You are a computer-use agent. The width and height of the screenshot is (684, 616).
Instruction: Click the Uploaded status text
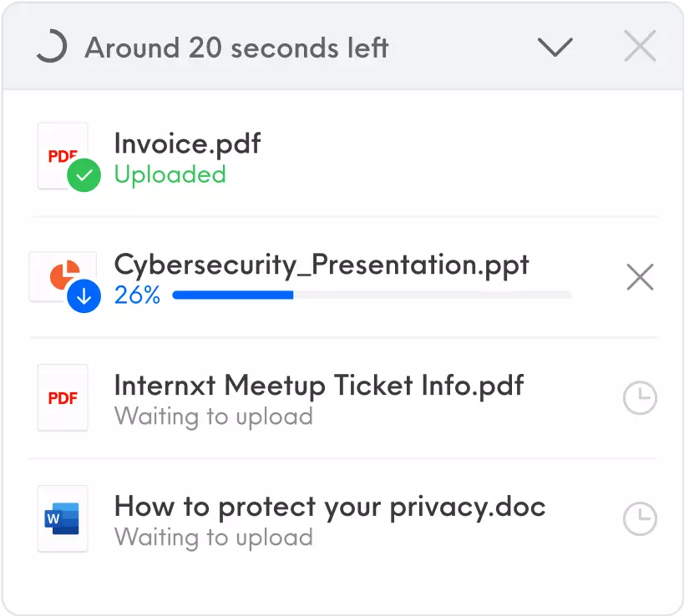(170, 175)
